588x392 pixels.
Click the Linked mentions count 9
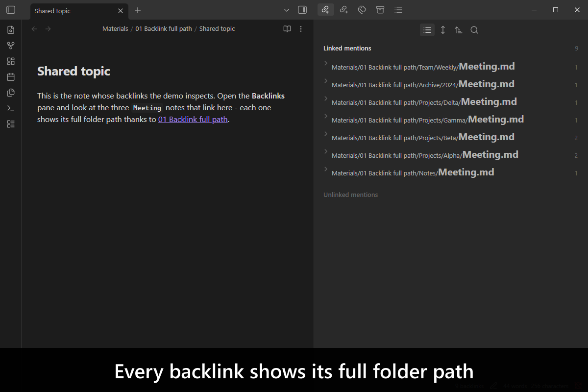(x=576, y=49)
